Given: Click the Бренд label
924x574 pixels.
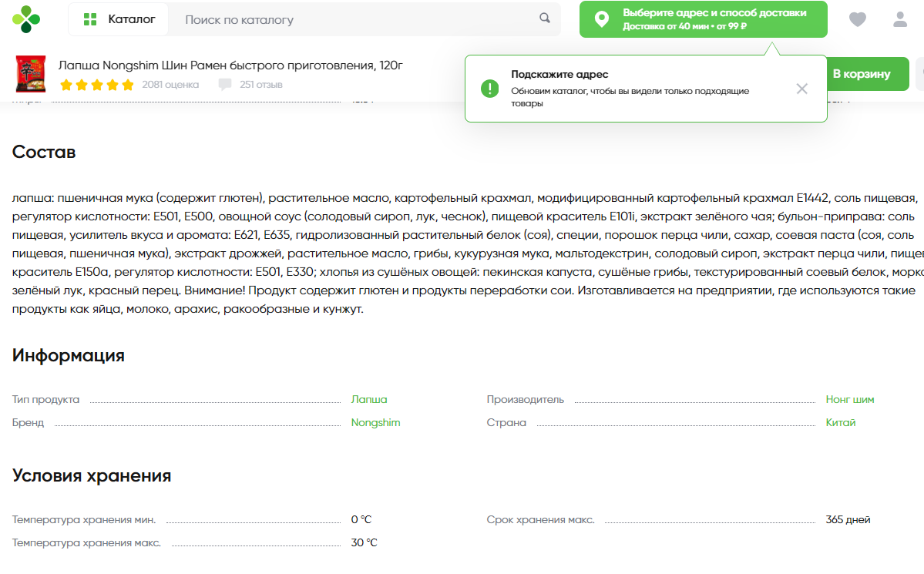Looking at the screenshot, I should pyautogui.click(x=28, y=422).
